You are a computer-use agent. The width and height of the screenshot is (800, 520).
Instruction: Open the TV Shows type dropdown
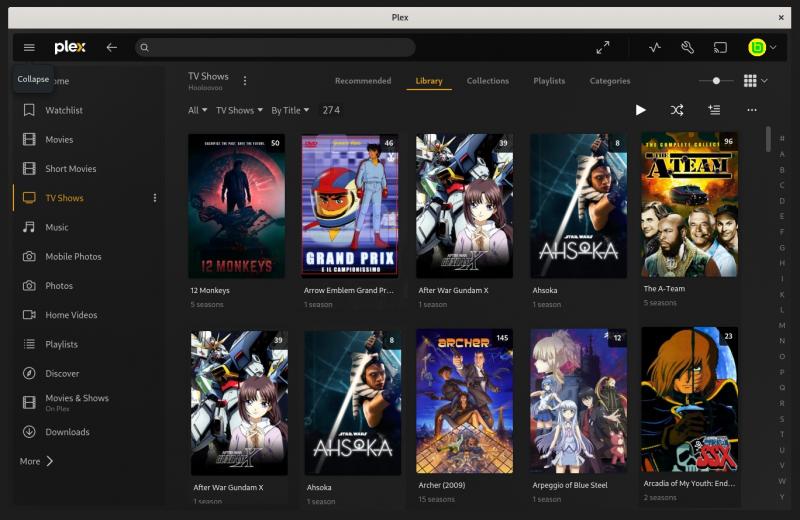(x=239, y=110)
